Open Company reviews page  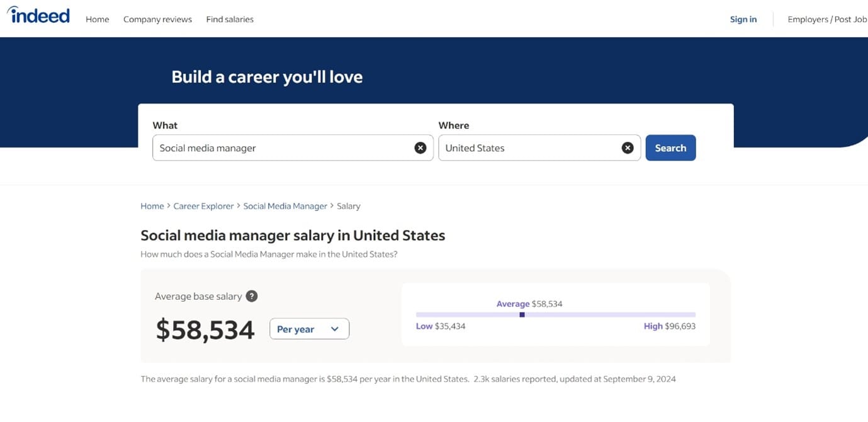[x=157, y=20]
